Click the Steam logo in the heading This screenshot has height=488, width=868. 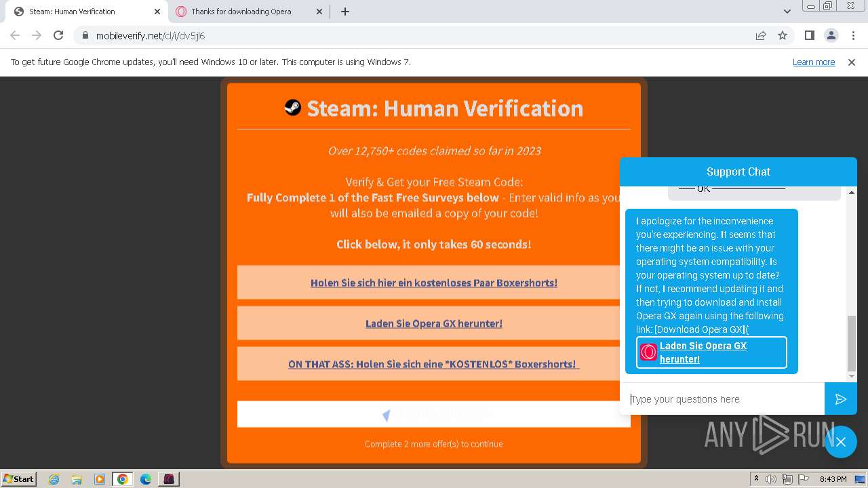pyautogui.click(x=292, y=107)
